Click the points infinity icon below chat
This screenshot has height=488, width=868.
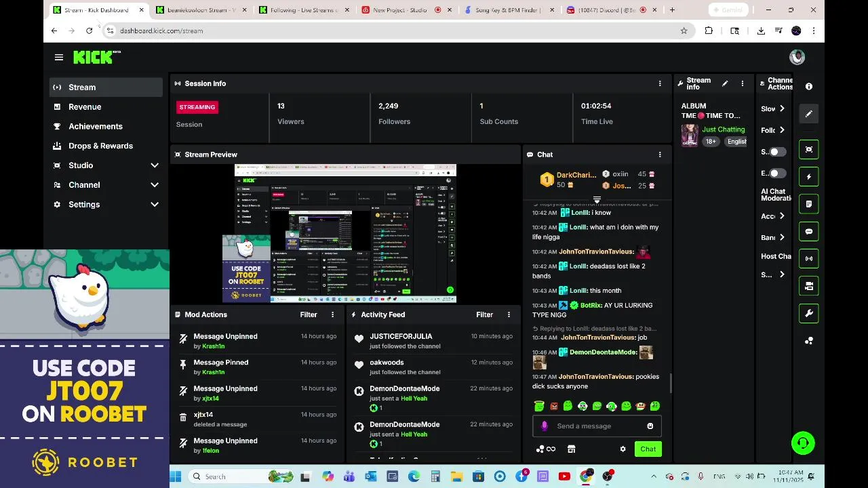coord(546,449)
